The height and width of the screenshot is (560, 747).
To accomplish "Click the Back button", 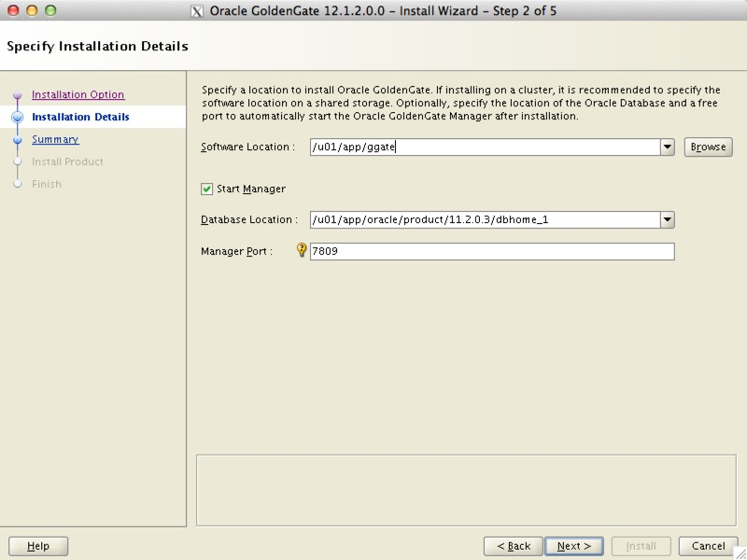I will 514,546.
